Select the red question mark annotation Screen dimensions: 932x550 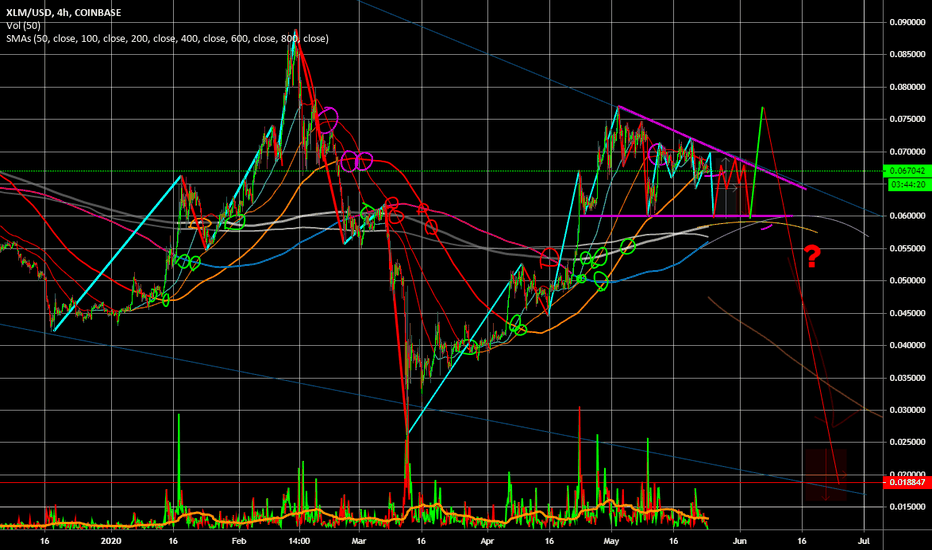click(813, 256)
